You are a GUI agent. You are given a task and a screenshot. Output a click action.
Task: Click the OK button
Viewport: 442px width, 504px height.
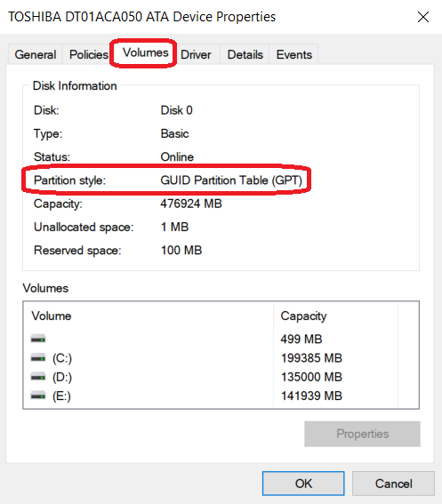[x=303, y=484]
